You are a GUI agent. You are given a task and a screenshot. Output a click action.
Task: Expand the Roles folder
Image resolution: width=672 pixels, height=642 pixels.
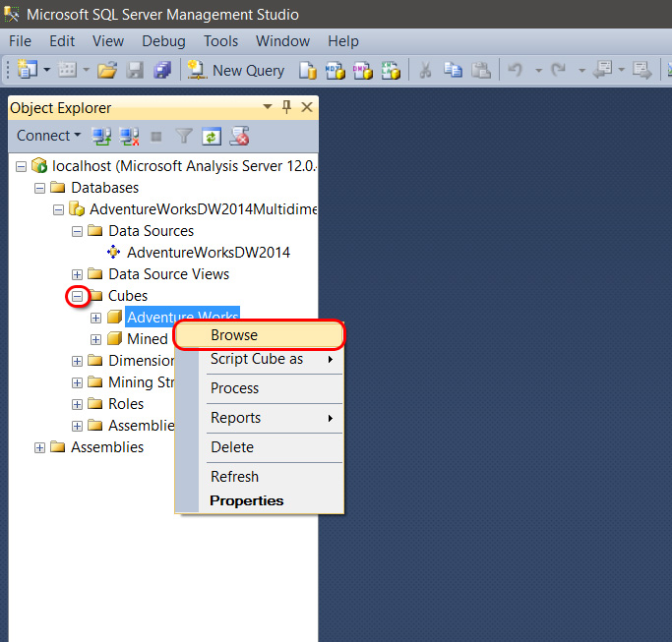(77, 404)
